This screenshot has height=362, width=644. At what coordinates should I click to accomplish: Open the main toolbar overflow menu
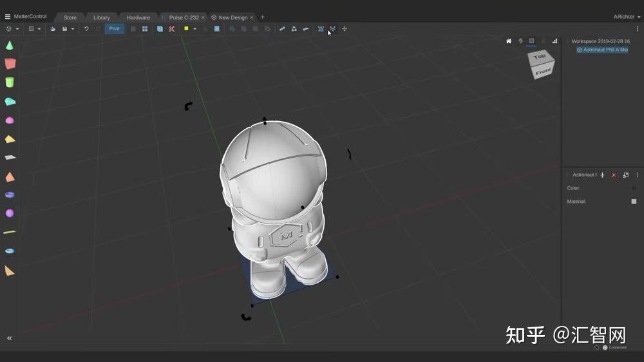pos(638,29)
